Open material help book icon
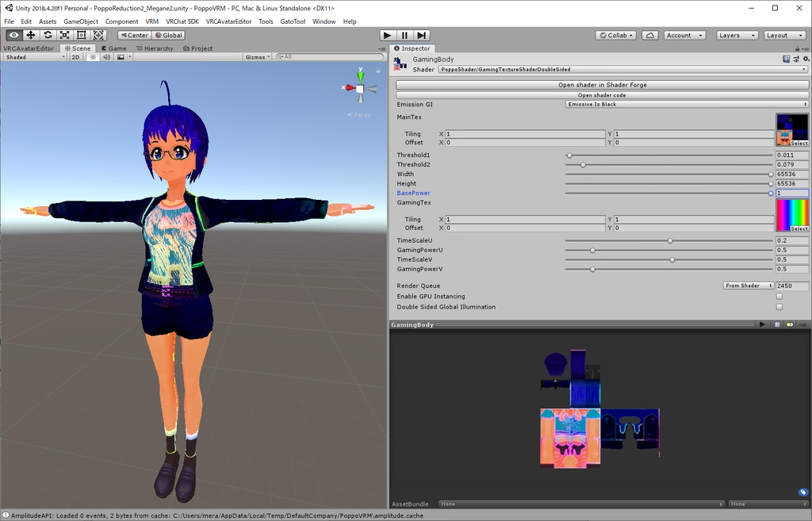Image resolution: width=812 pixels, height=521 pixels. (x=786, y=59)
